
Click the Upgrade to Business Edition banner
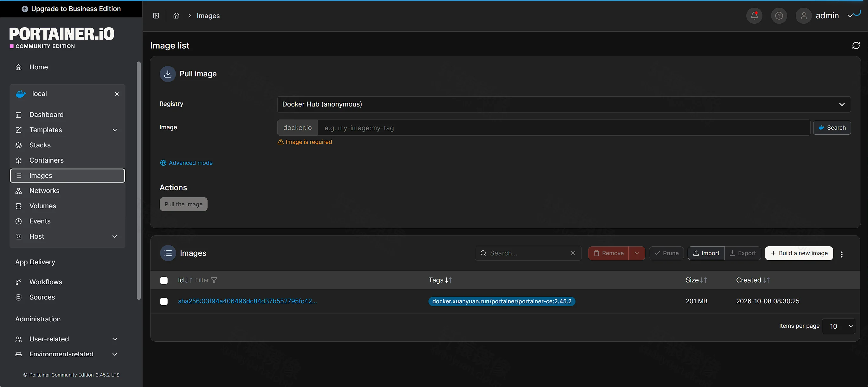pos(71,9)
